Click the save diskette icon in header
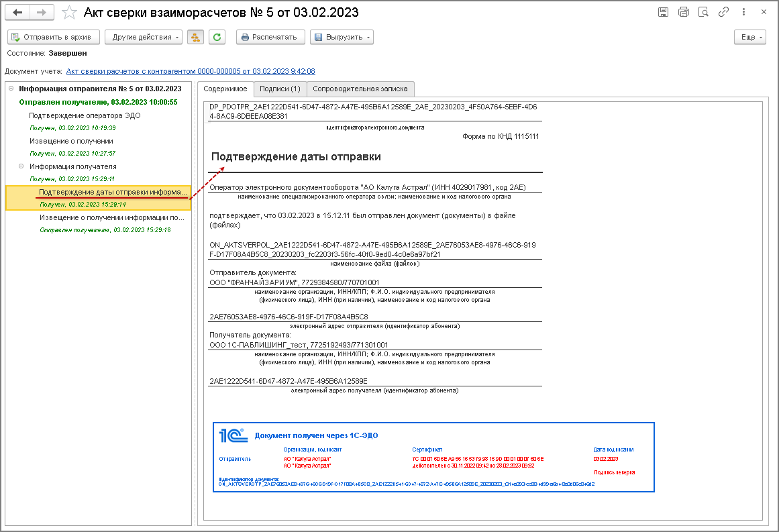Screen dimensions: 779x532 [663, 12]
